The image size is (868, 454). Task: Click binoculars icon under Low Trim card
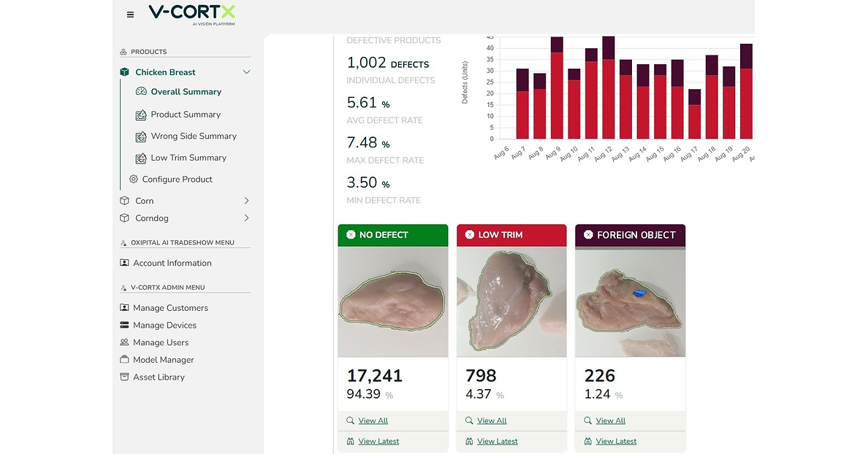(469, 442)
